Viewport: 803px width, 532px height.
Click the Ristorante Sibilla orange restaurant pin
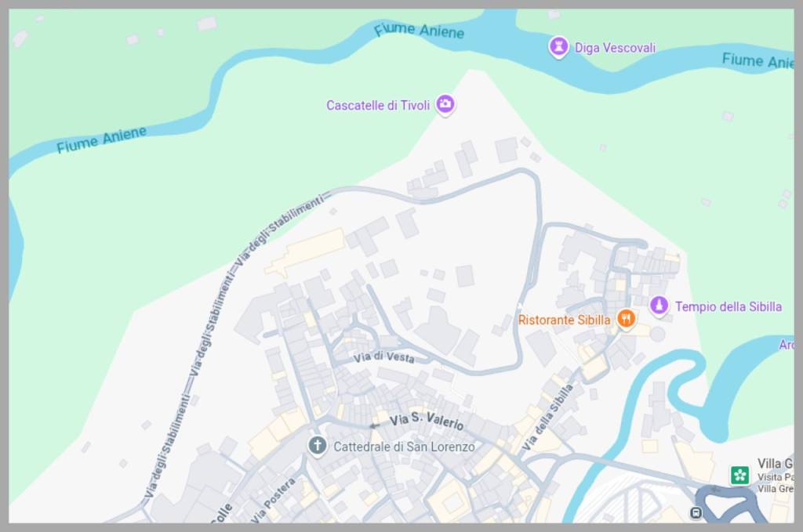pos(626,319)
